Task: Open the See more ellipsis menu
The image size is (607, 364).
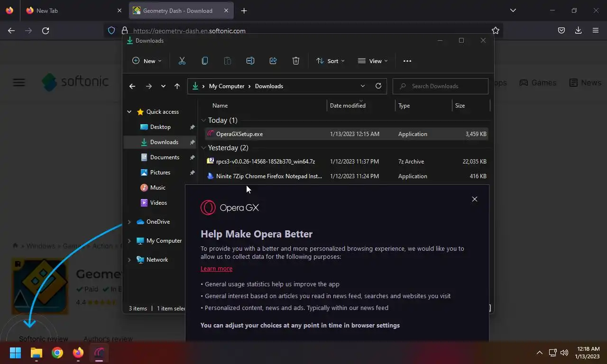Action: [x=407, y=61]
